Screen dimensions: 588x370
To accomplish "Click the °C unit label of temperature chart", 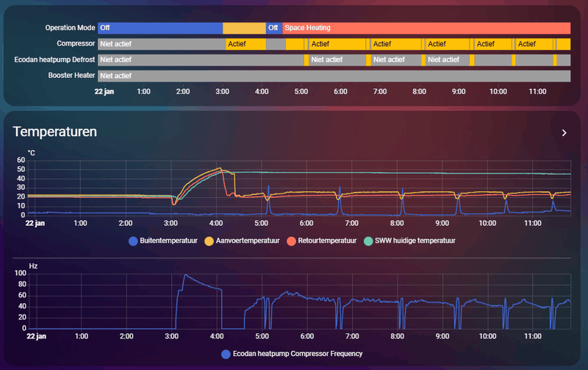I will (32, 153).
